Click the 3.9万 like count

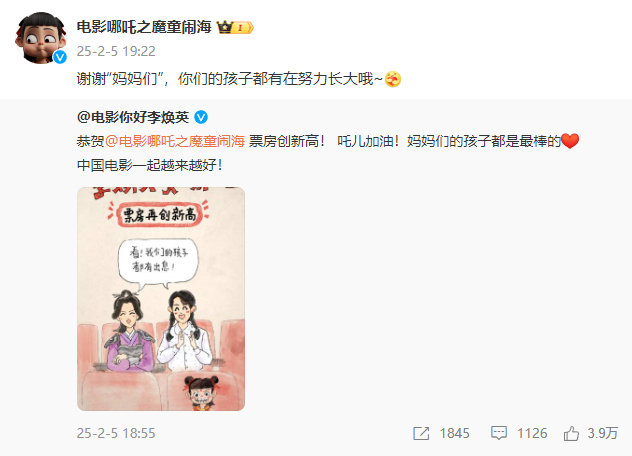tap(603, 433)
